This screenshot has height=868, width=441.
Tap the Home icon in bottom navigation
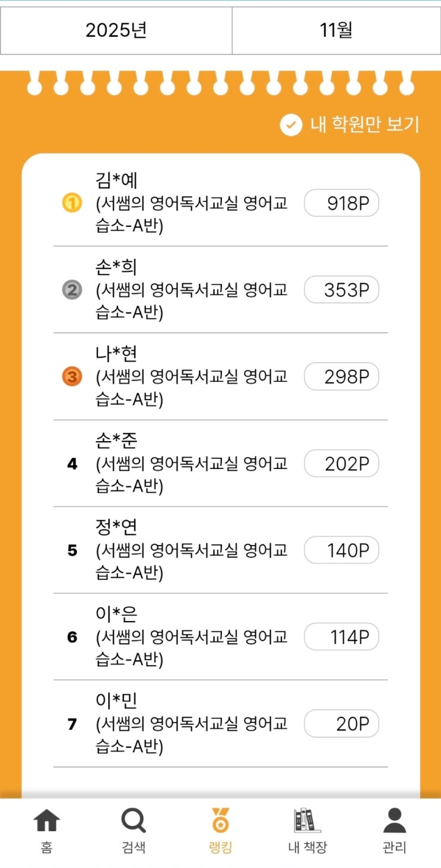click(x=47, y=821)
